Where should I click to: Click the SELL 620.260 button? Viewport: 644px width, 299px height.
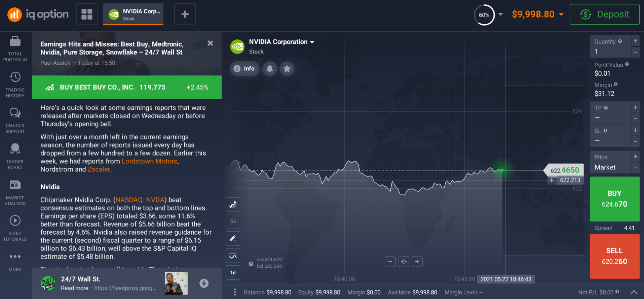click(x=615, y=256)
